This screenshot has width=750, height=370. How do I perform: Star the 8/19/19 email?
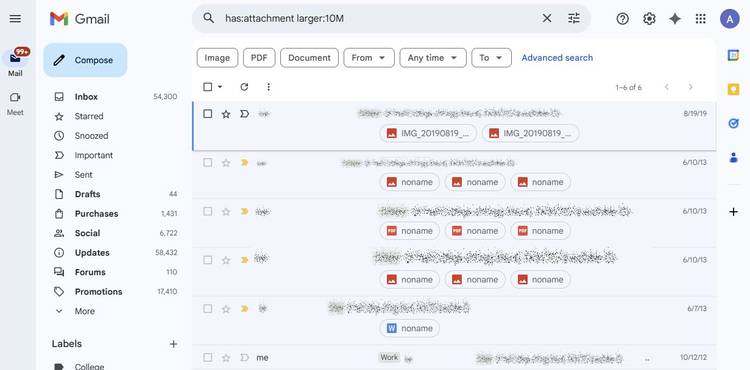point(226,114)
